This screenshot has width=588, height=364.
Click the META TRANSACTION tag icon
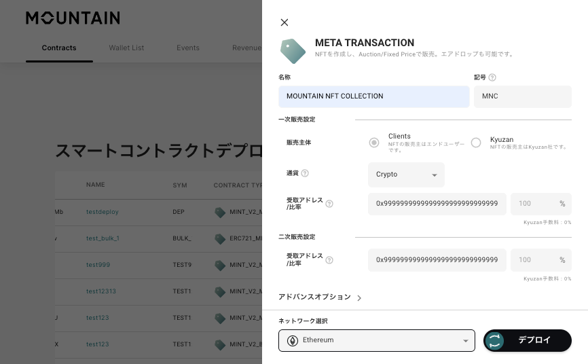[293, 51]
